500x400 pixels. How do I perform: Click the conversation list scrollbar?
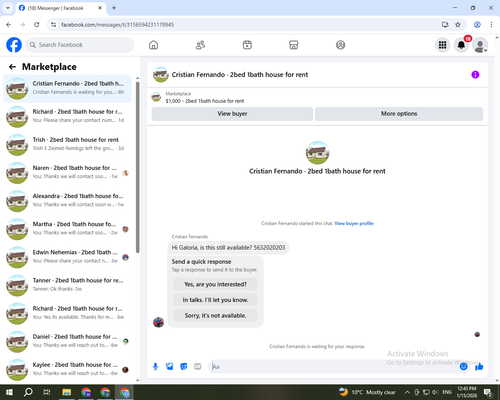137,167
